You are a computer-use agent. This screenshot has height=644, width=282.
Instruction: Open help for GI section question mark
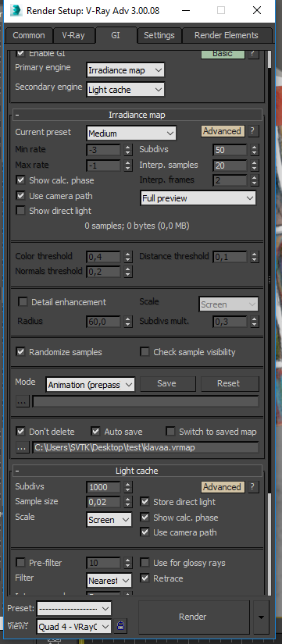(253, 53)
